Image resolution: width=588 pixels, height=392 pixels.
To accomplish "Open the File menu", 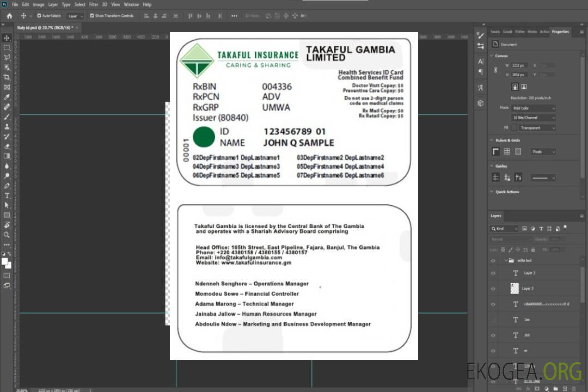I will pyautogui.click(x=15, y=4).
